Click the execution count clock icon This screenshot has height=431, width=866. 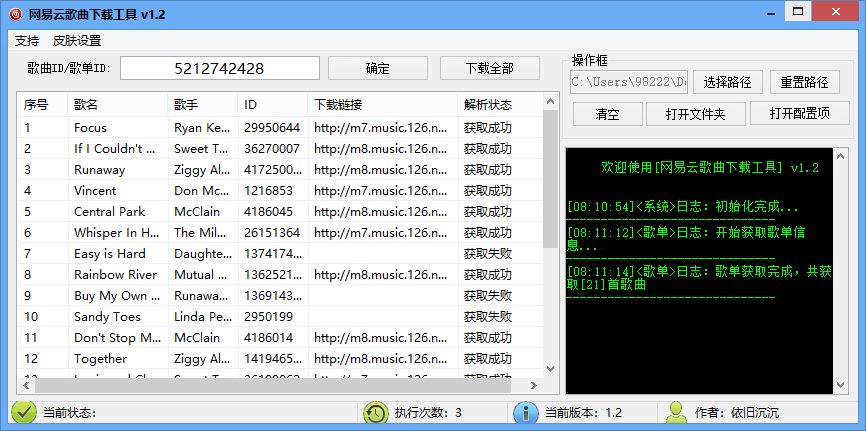click(x=375, y=412)
